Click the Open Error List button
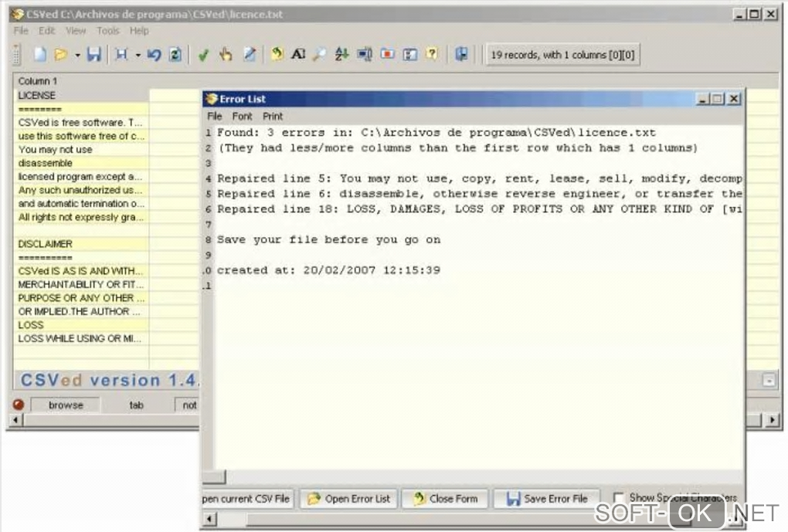788x532 pixels. pyautogui.click(x=349, y=499)
